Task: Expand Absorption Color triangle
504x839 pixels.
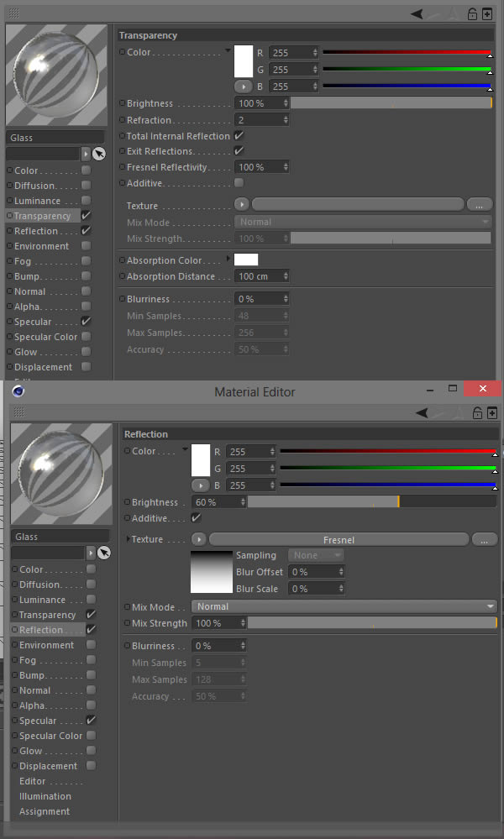Action: click(229, 259)
